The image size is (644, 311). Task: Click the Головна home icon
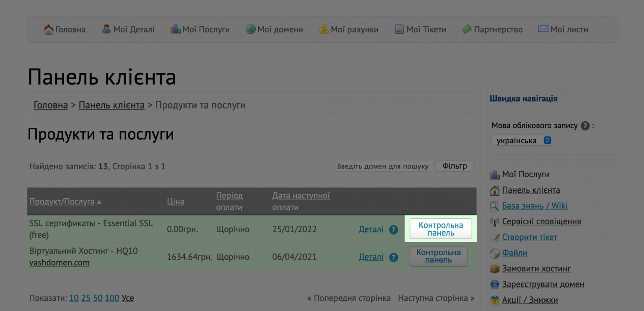(49, 29)
